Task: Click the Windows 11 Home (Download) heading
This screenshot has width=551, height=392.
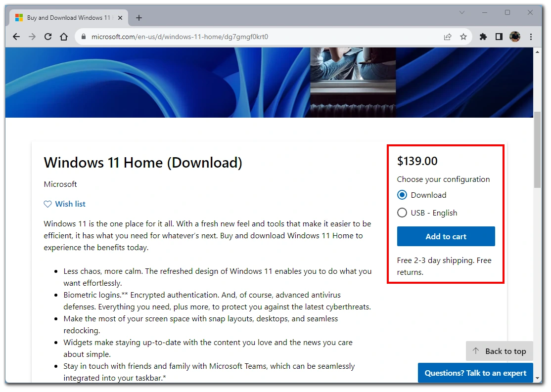Action: 143,163
